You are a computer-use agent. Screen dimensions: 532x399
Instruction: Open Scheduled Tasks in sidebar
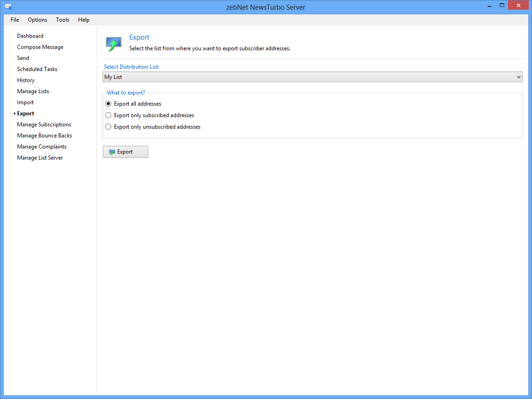(37, 69)
